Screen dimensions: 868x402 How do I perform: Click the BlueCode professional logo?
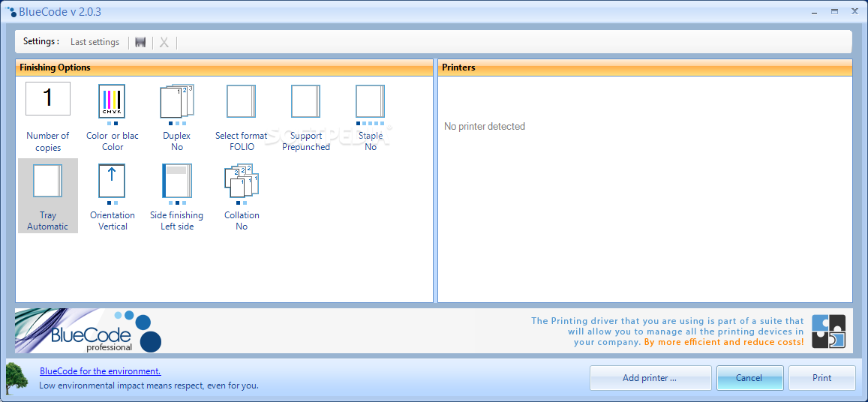coord(89,331)
